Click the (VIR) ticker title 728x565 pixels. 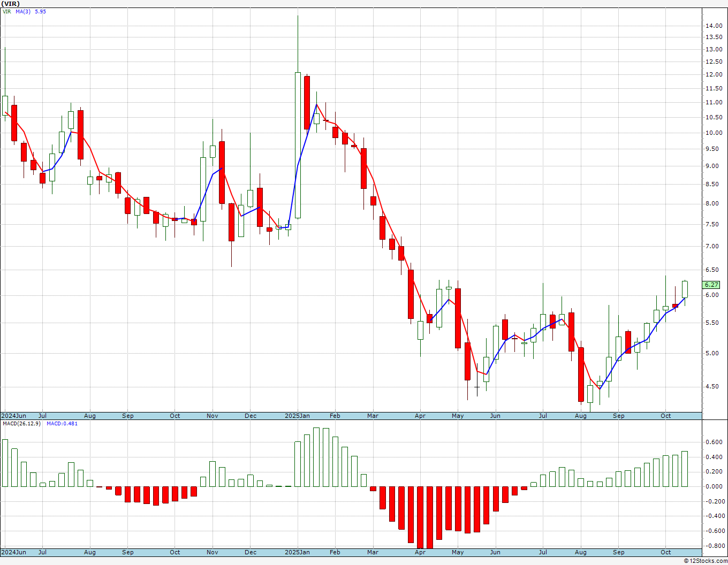tap(11, 4)
